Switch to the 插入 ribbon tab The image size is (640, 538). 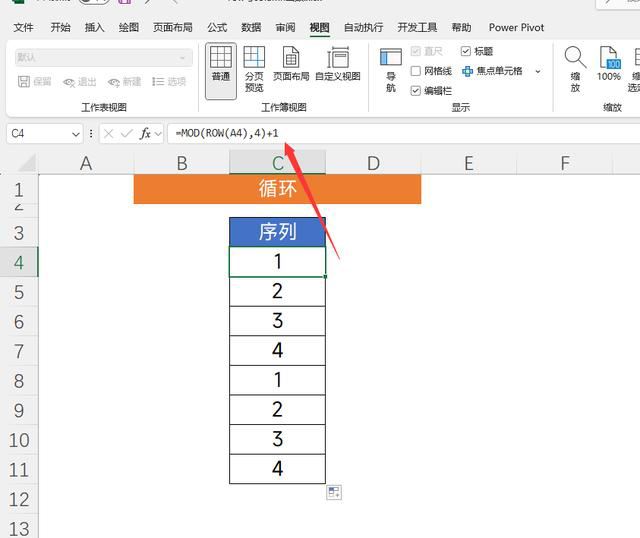tap(94, 27)
